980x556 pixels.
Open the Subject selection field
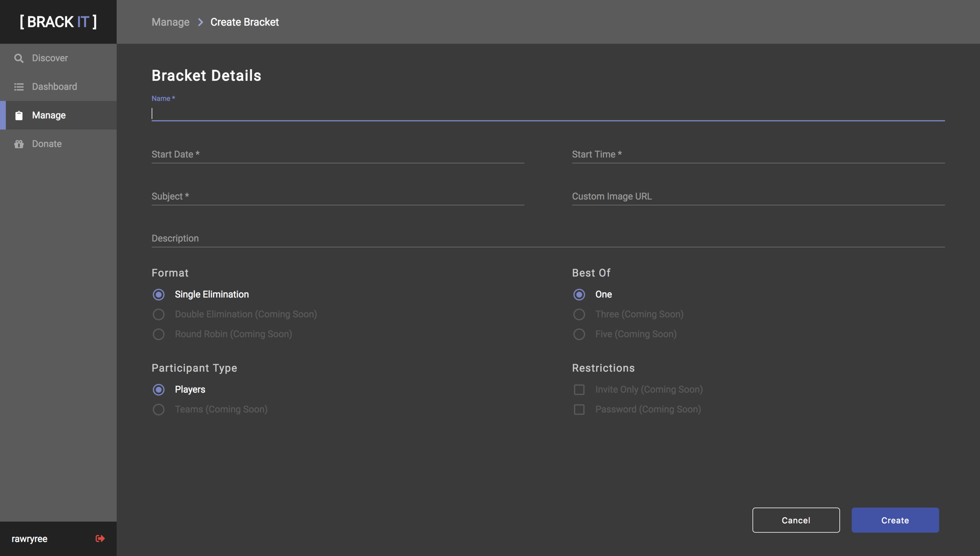coord(338,196)
